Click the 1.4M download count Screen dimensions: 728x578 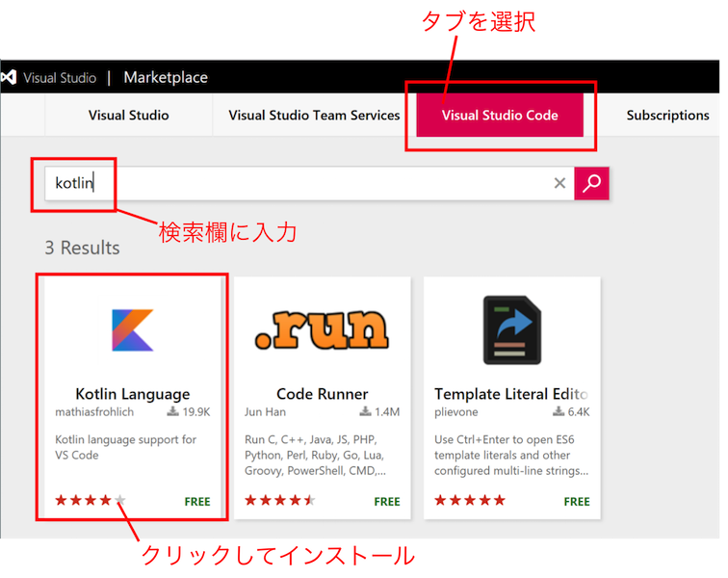[x=387, y=411]
